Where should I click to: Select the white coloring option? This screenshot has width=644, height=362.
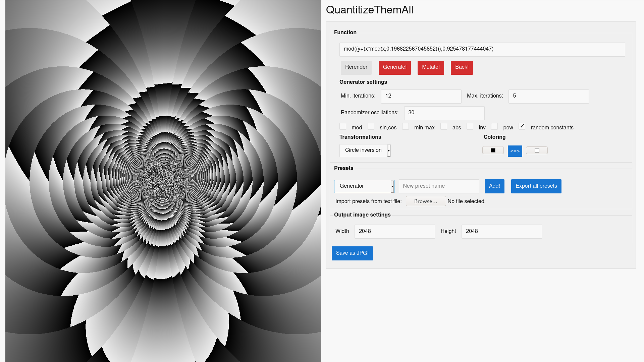click(x=537, y=150)
